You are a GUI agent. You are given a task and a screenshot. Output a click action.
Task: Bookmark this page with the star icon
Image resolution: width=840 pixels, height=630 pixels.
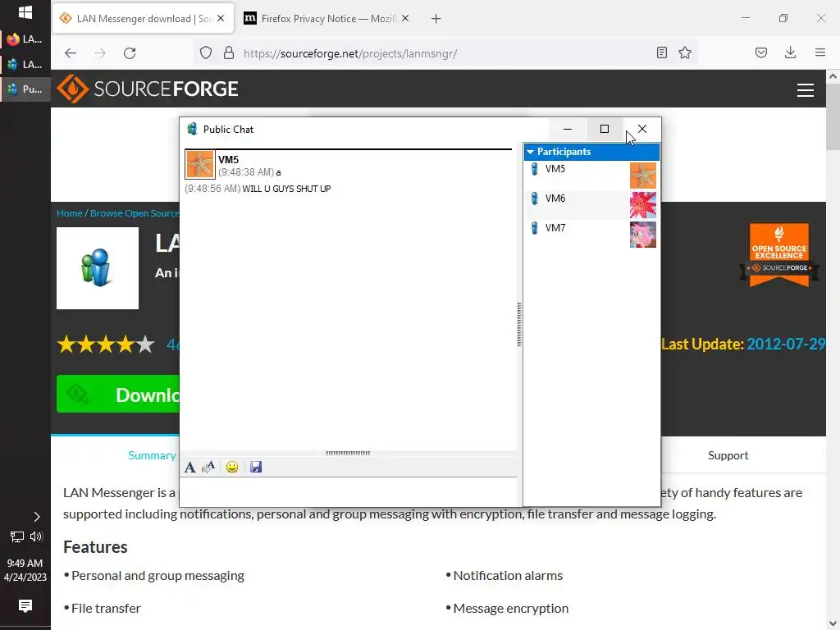coord(685,52)
